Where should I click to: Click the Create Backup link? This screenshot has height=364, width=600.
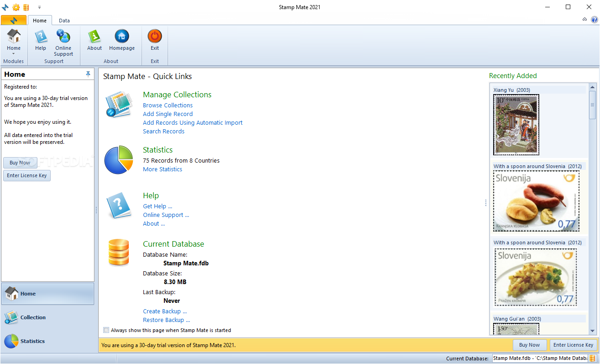[165, 311]
